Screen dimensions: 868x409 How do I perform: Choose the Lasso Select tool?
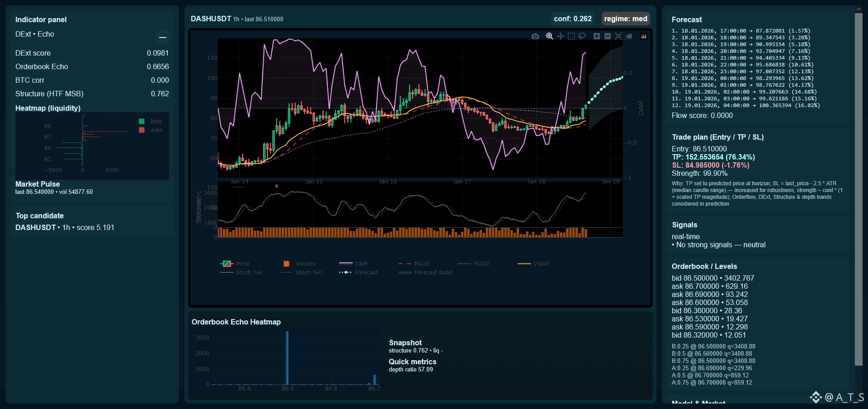582,36
